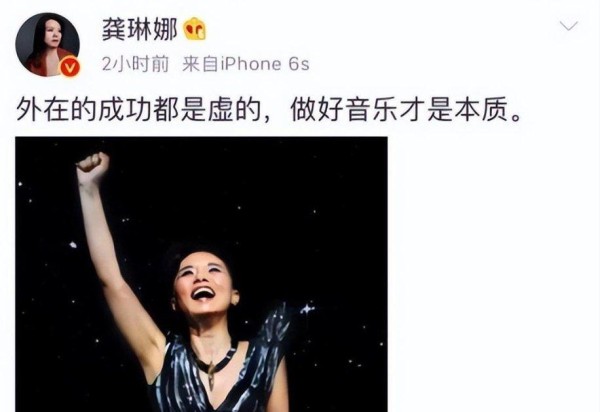Open the iPhone 6s source link

(x=264, y=64)
